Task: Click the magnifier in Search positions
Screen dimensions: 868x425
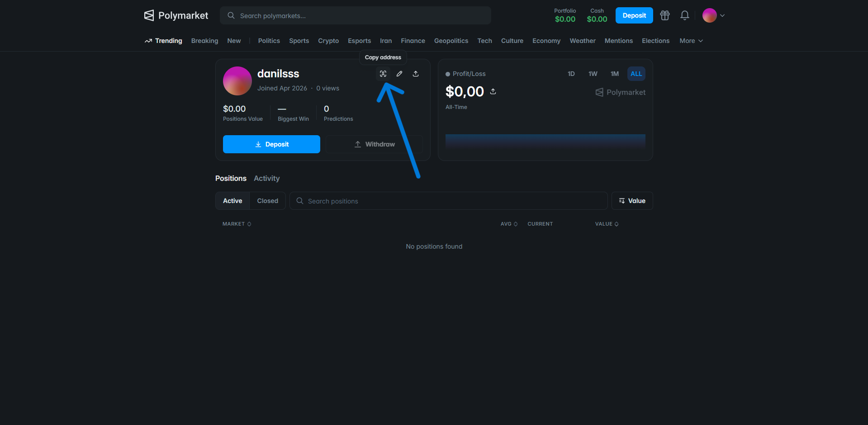Action: [x=300, y=201]
